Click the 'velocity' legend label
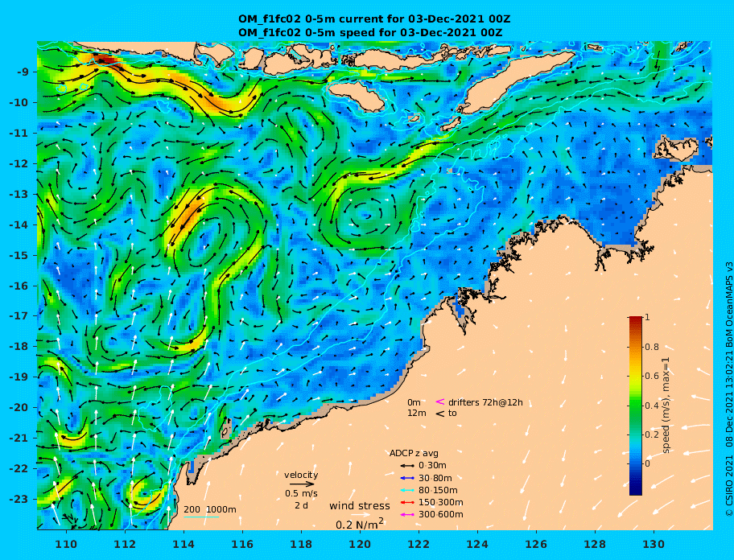The height and width of the screenshot is (560, 734). (301, 476)
